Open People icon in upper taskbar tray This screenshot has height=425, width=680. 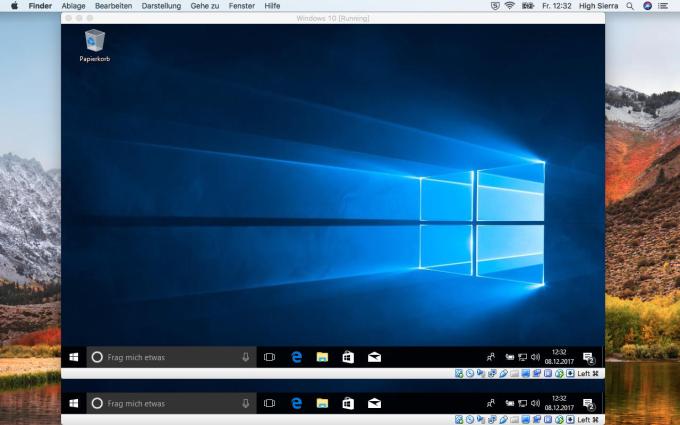(x=490, y=357)
